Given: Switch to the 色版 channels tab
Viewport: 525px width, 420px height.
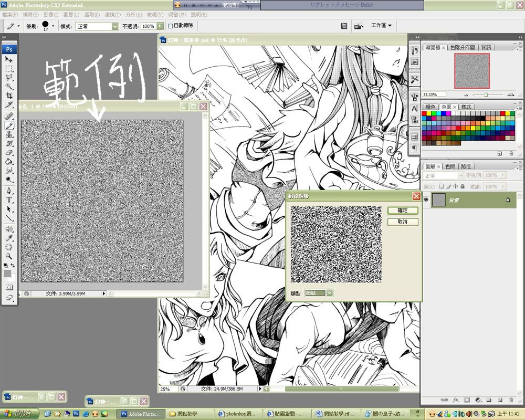Looking at the screenshot, I should [450, 166].
